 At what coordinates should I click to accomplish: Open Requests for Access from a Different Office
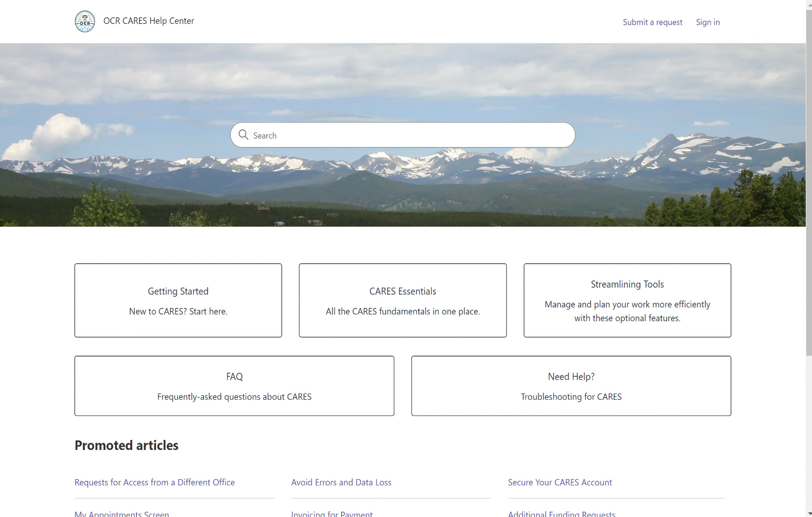point(155,483)
